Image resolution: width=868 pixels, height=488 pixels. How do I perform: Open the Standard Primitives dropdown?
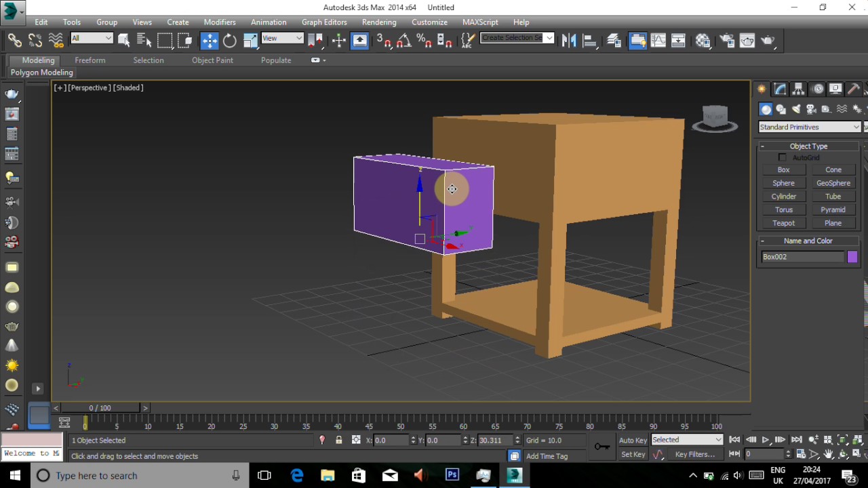coord(810,127)
